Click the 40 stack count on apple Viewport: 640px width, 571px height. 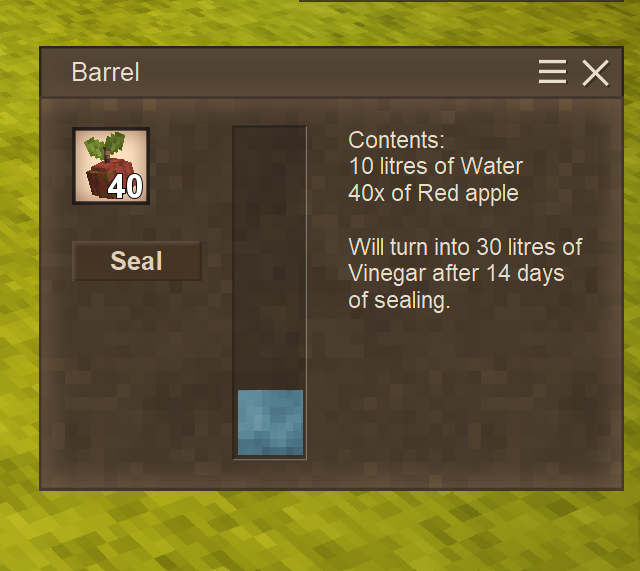[x=125, y=187]
